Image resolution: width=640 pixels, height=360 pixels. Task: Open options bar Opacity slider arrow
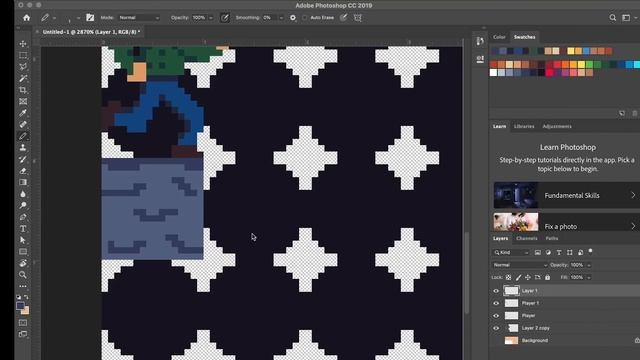(x=211, y=18)
